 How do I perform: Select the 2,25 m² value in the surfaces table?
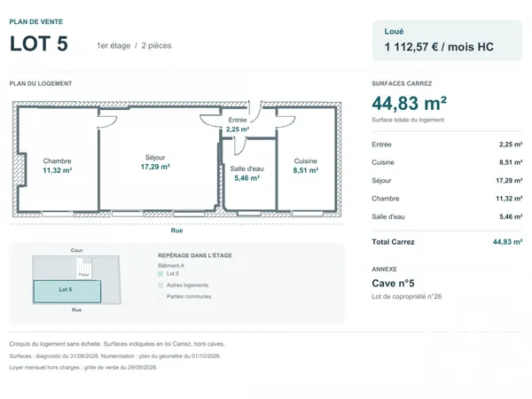[511, 145]
